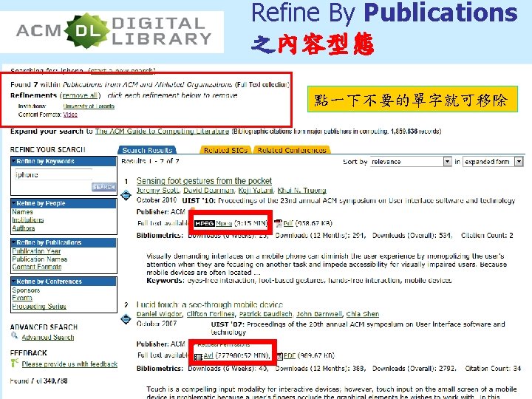Click the Request Permissions link in result 2
Viewport: 532px width, 399px height.
(224, 345)
